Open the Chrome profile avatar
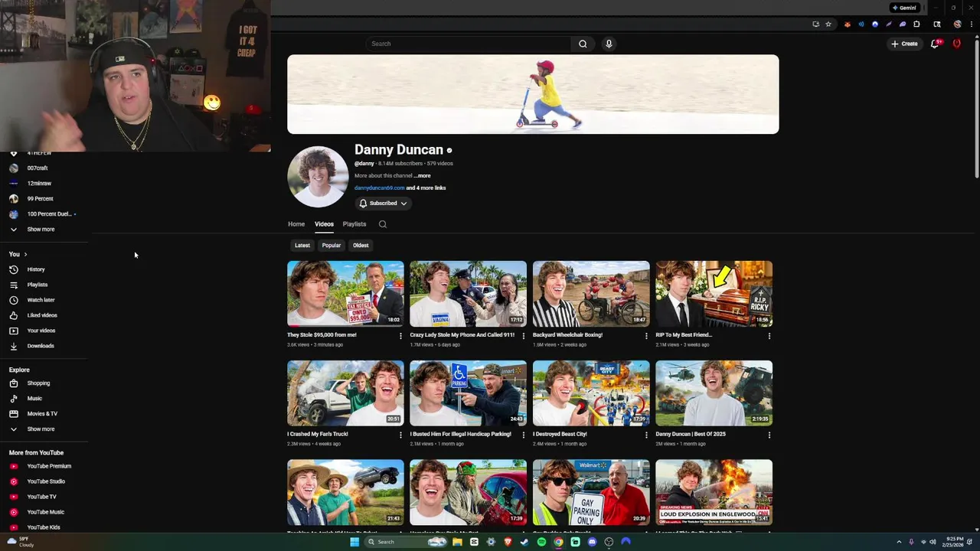980x551 pixels. 957,24
